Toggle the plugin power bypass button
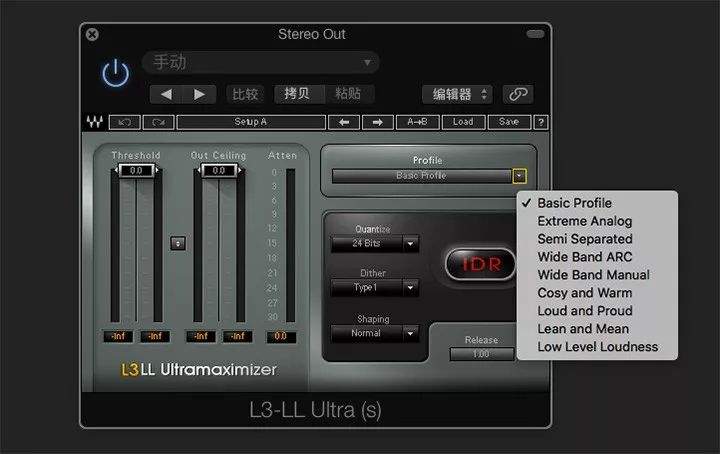The image size is (720, 454). pyautogui.click(x=116, y=73)
